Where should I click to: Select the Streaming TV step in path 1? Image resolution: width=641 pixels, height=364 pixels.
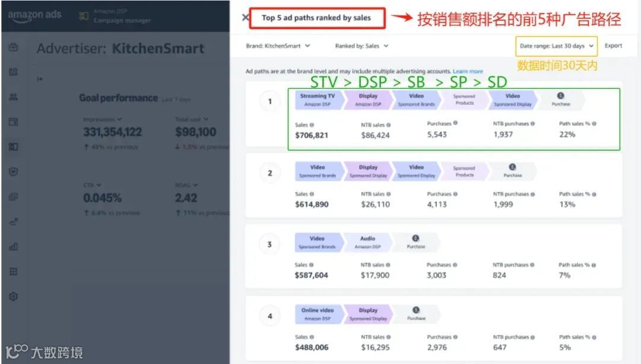tap(318, 100)
